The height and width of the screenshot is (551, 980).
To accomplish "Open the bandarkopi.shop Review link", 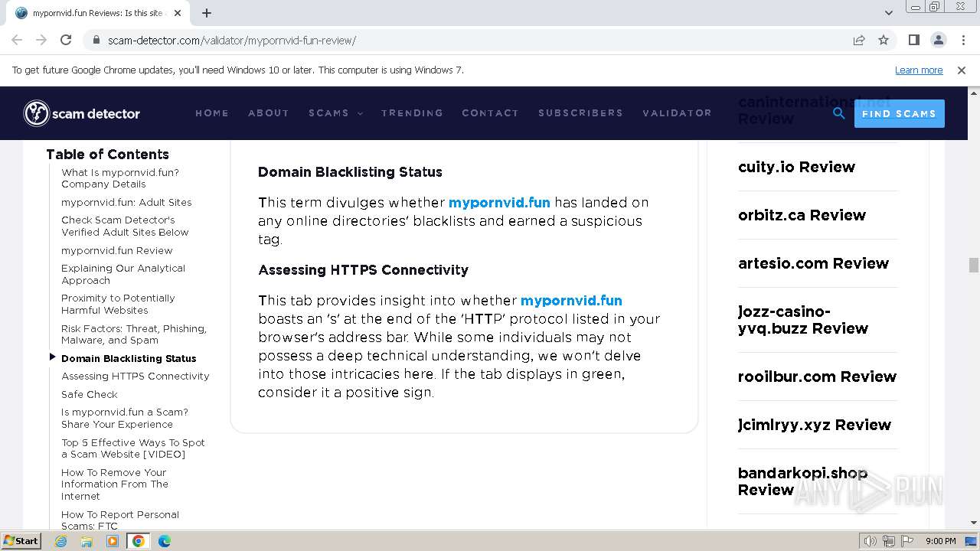I will (802, 481).
